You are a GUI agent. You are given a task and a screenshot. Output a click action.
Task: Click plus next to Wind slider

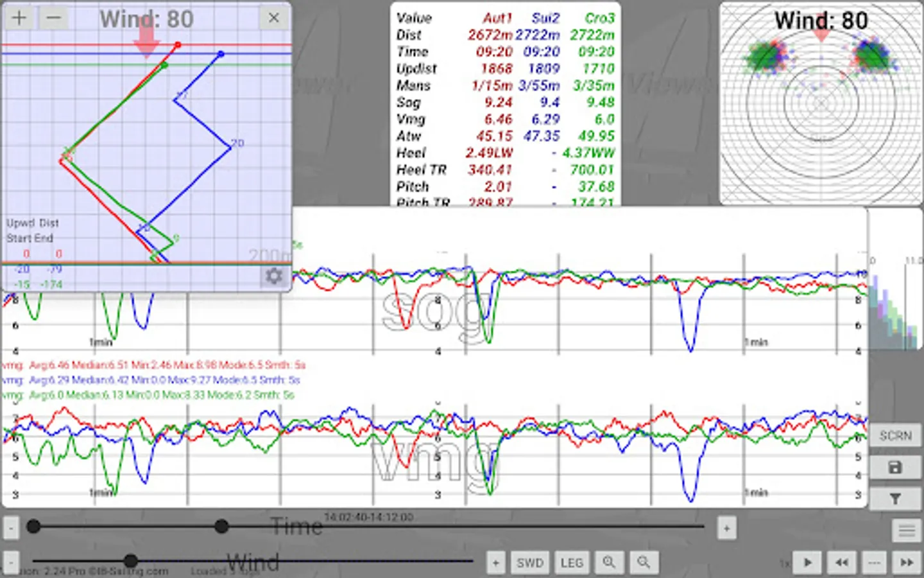click(496, 563)
